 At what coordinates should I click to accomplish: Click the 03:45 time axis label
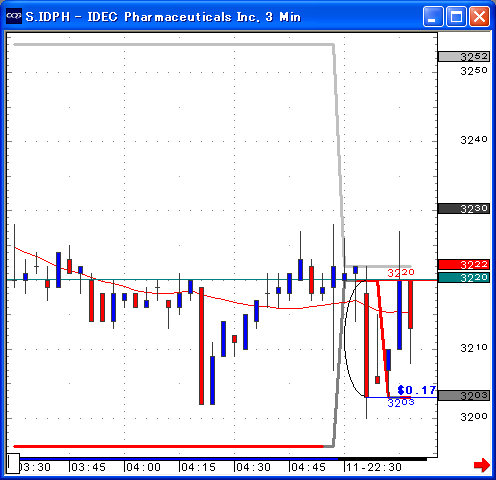tap(88, 467)
